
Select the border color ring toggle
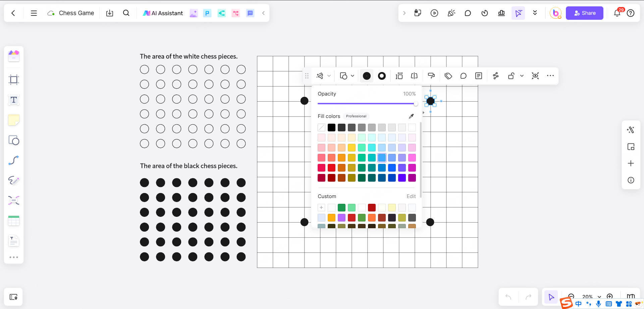382,76
